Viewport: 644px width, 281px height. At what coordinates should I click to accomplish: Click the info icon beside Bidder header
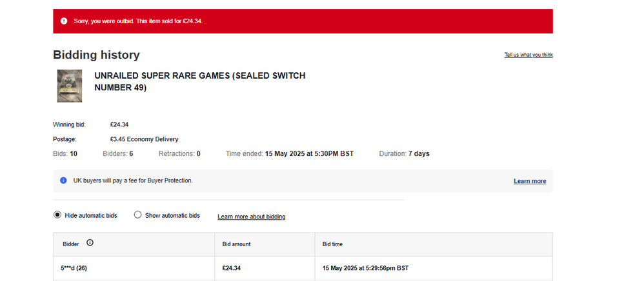[x=90, y=243]
